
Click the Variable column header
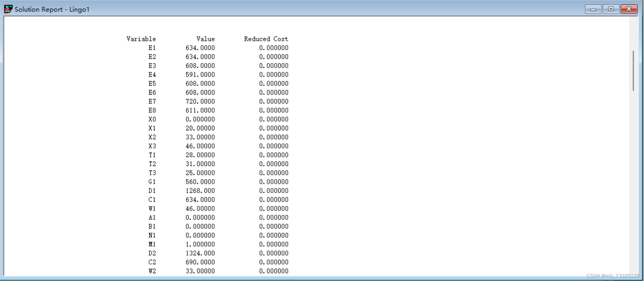pos(141,39)
